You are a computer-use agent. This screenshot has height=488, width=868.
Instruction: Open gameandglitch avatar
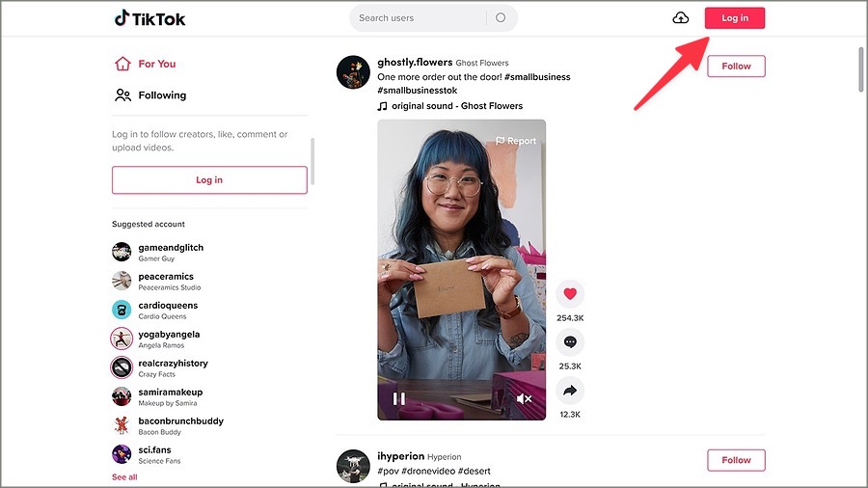122,252
